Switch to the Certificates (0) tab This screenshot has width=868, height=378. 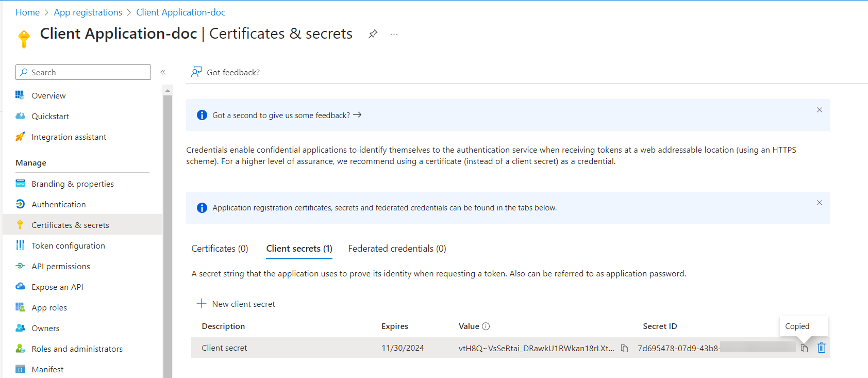[220, 249]
